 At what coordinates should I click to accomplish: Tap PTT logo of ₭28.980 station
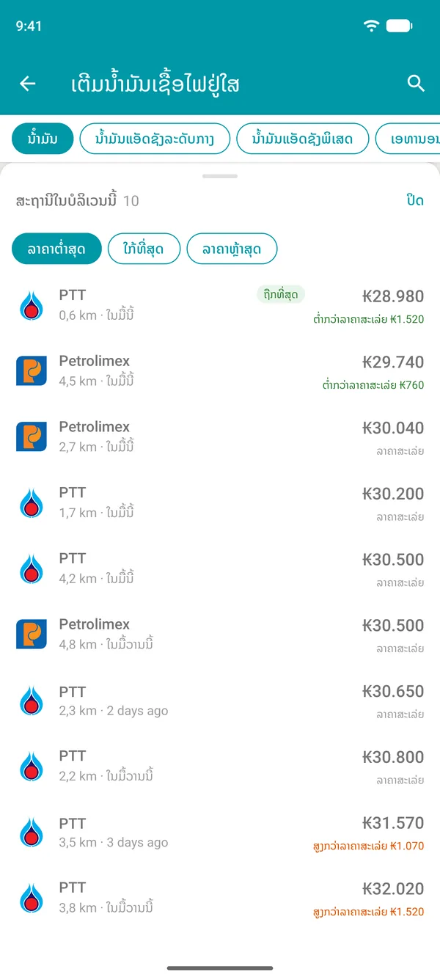(x=32, y=305)
